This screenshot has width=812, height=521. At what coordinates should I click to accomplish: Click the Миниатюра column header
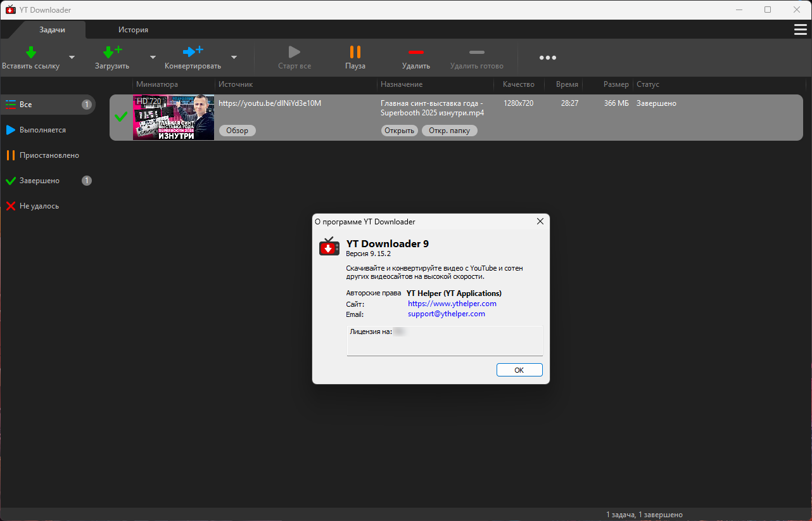coord(157,84)
